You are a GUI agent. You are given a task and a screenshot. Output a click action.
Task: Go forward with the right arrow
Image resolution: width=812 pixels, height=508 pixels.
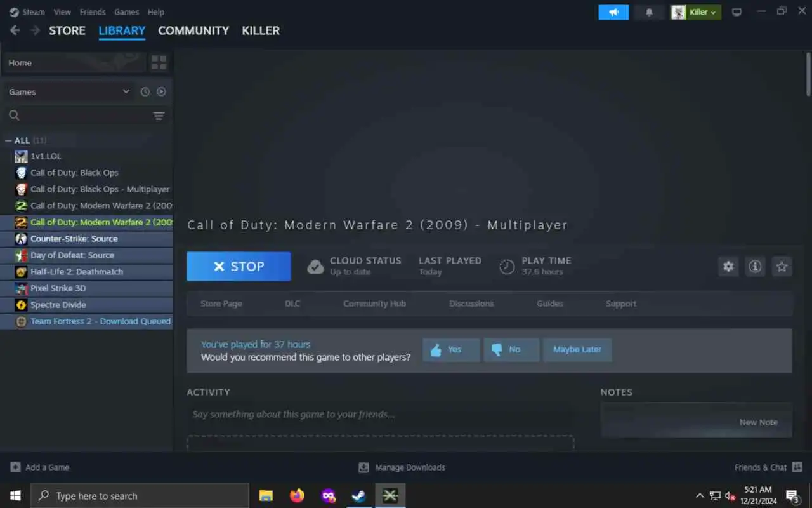pyautogui.click(x=36, y=30)
